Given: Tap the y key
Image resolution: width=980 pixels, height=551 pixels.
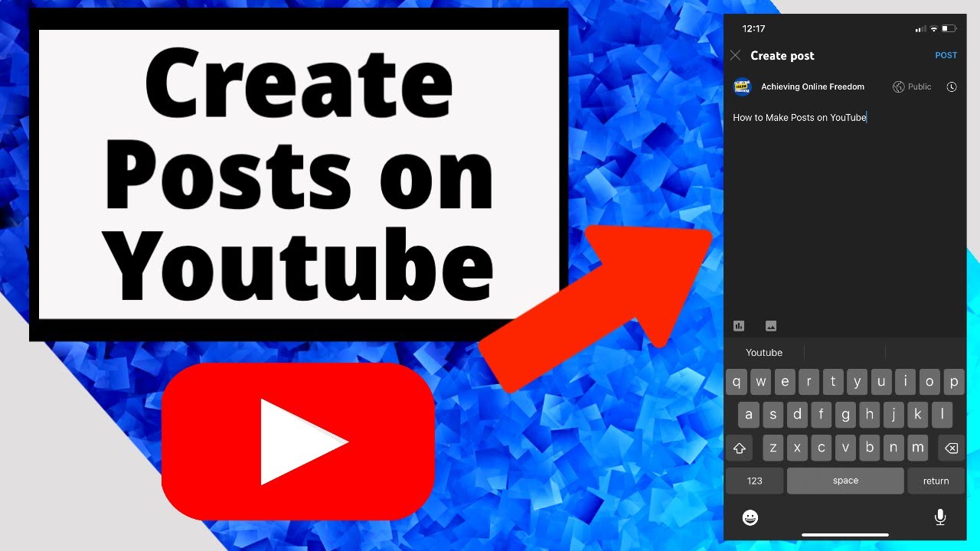Looking at the screenshot, I should [857, 381].
